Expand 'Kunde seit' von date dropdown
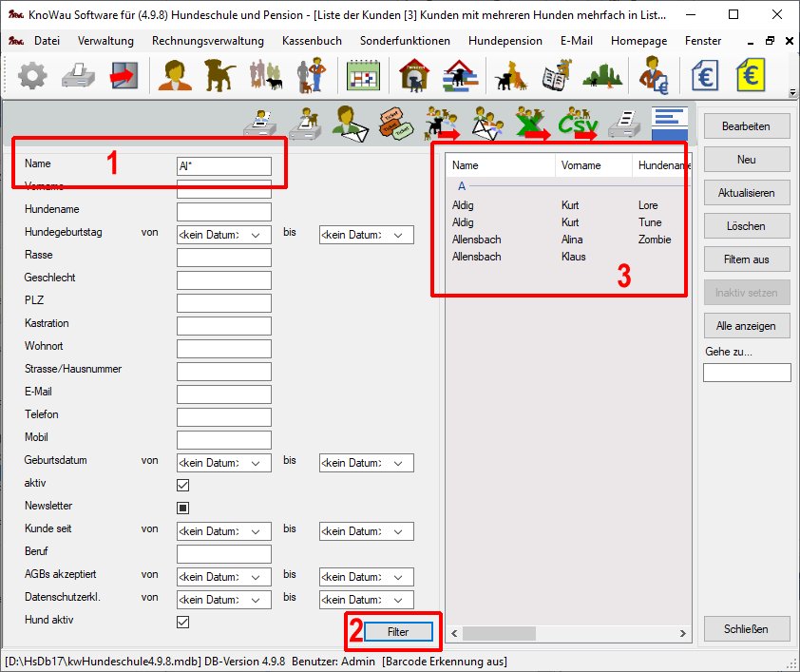 point(255,531)
